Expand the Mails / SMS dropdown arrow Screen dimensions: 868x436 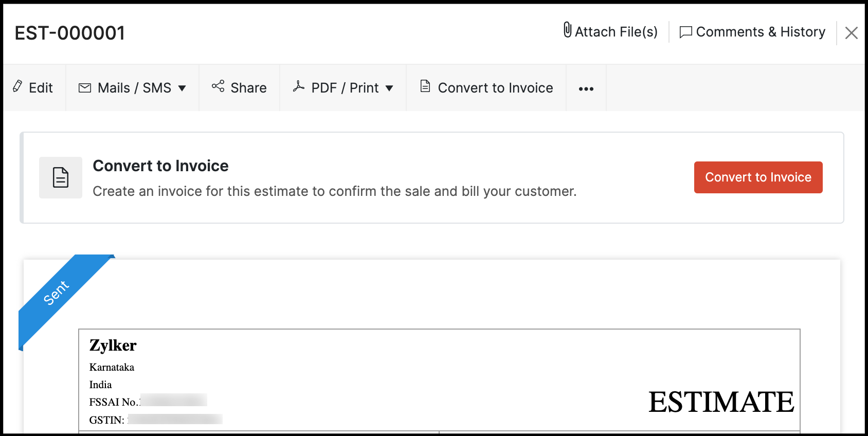[182, 88]
